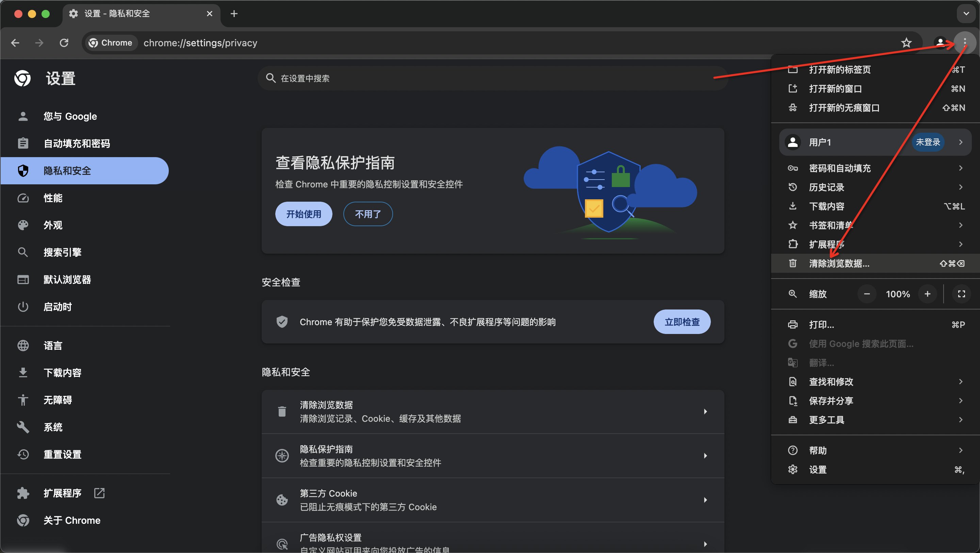This screenshot has width=980, height=553.
Task: Enter fullscreen with the zoom fullscreen icon
Action: pyautogui.click(x=961, y=294)
